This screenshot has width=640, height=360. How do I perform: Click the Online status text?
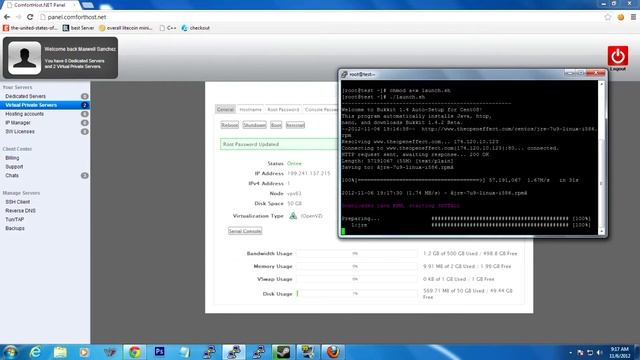[x=294, y=163]
